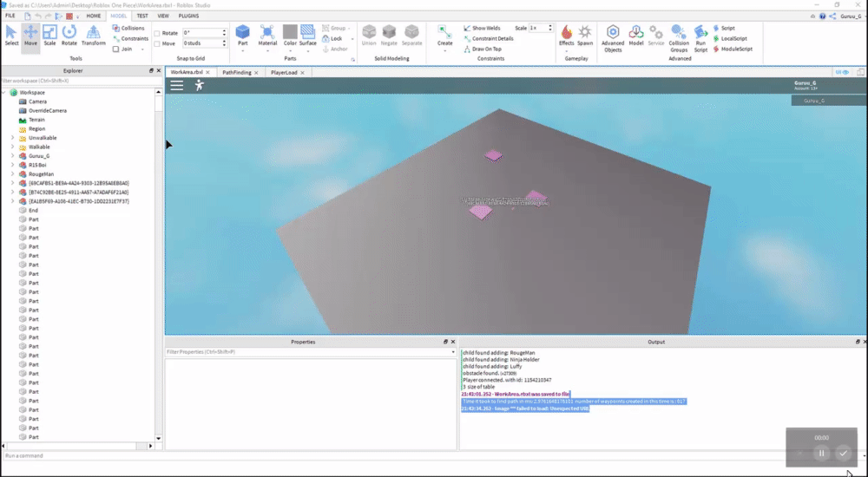Enable the Rotate snap checkbox
The image size is (868, 477).
coord(157,33)
